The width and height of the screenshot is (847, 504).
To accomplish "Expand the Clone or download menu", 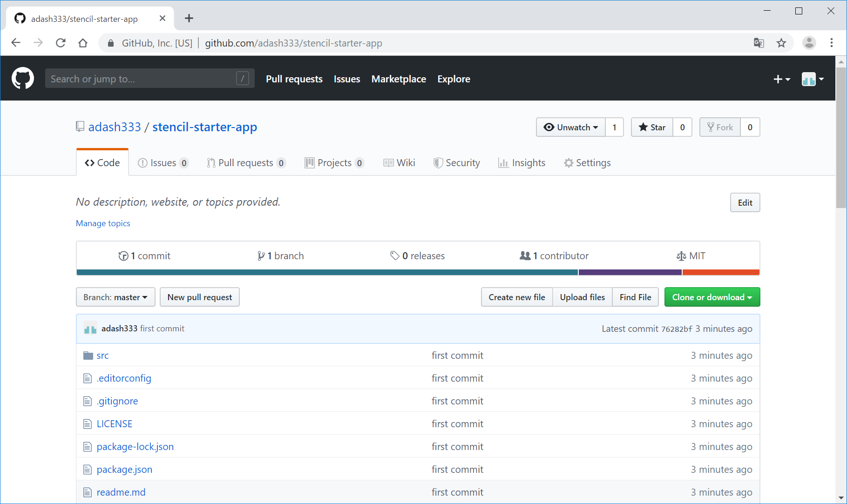I will (712, 297).
